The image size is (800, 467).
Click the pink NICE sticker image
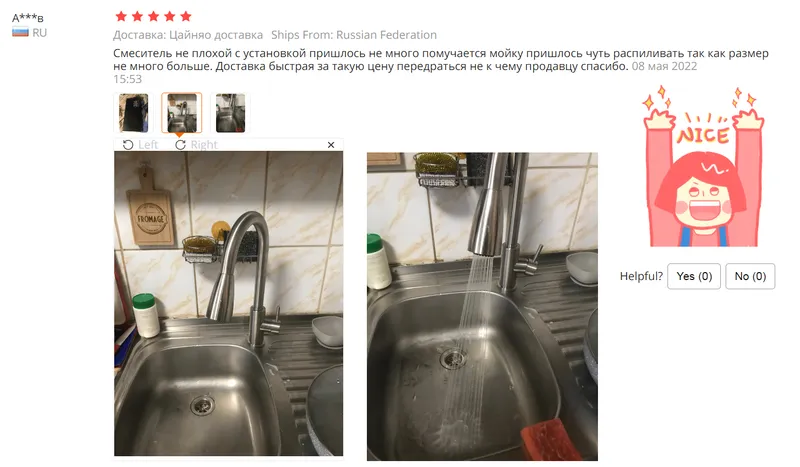704,166
